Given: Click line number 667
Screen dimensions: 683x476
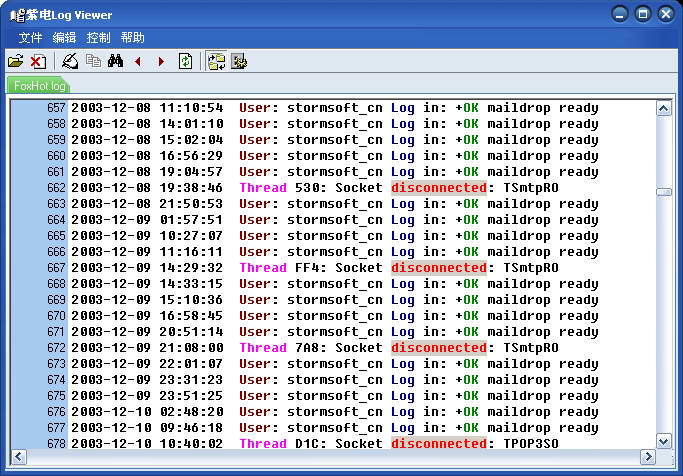Looking at the screenshot, I should (56, 268).
